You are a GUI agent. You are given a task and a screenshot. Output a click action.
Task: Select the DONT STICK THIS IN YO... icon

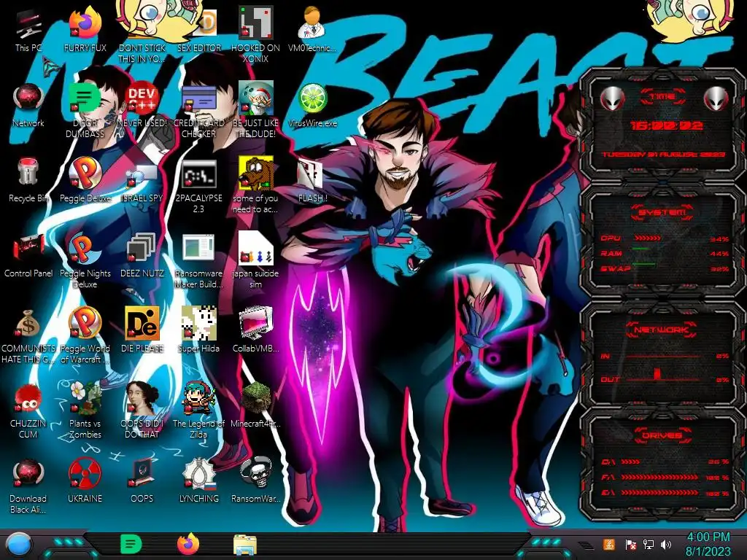click(142, 34)
